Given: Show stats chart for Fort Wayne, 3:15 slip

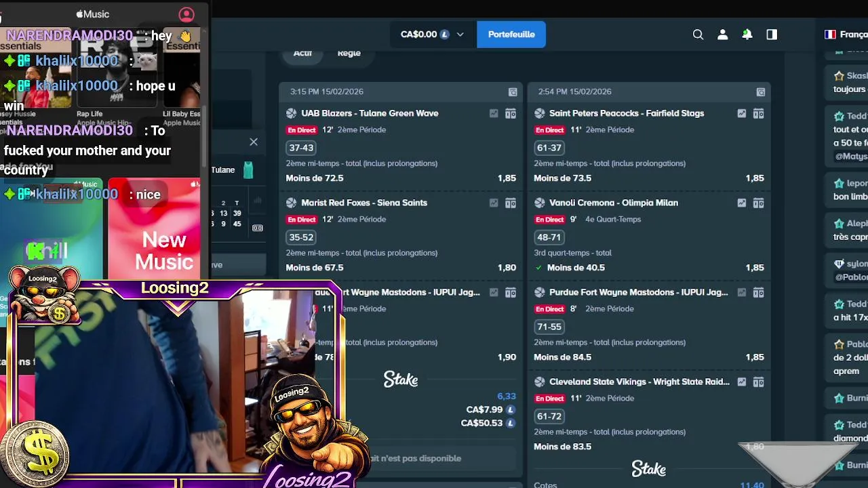Looking at the screenshot, I should pos(494,292).
